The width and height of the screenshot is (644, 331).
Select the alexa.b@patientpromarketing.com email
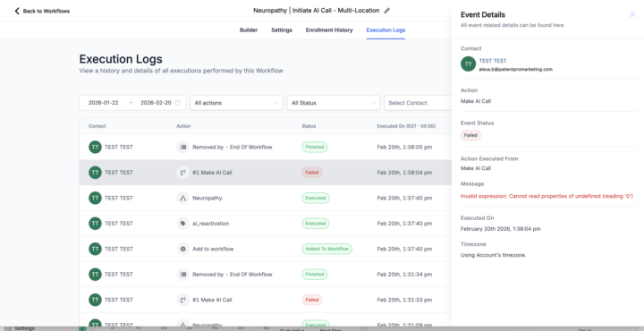[x=515, y=70]
